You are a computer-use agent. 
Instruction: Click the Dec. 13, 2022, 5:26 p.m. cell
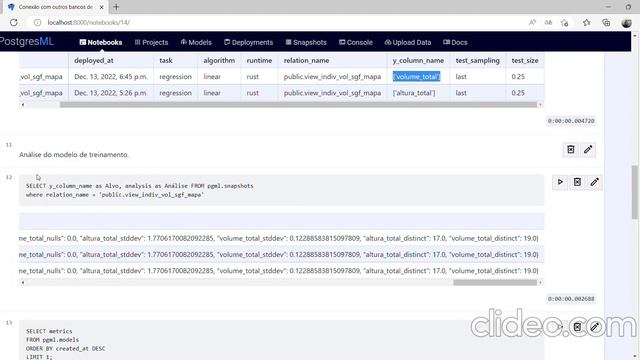coord(111,93)
